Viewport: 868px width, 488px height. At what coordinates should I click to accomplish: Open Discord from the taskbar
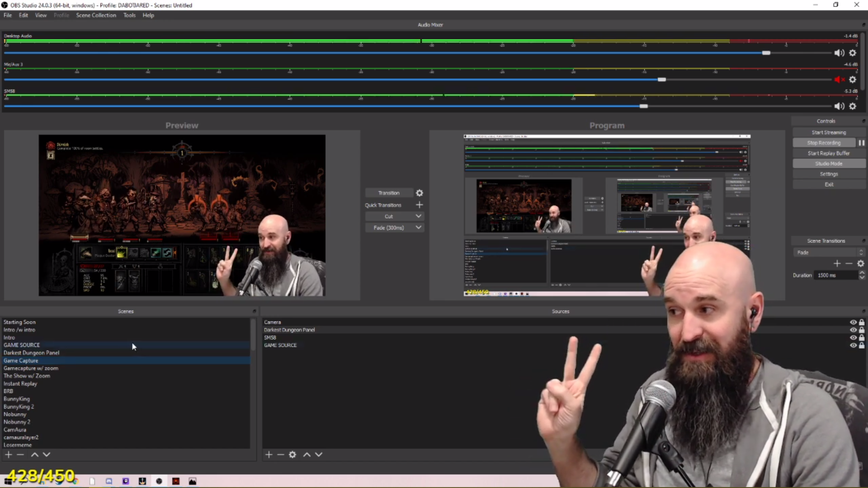click(109, 481)
